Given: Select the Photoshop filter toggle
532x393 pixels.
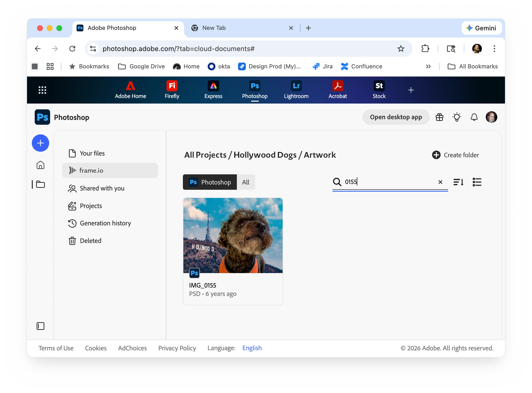Looking at the screenshot, I should (x=210, y=182).
